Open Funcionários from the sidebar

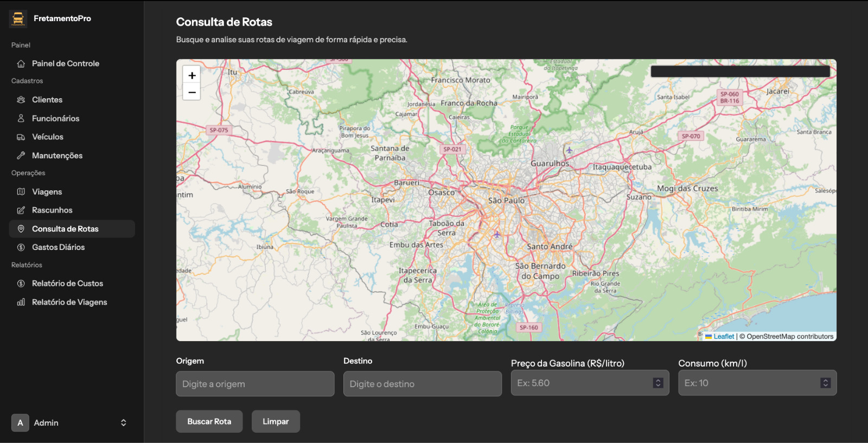pyautogui.click(x=55, y=119)
